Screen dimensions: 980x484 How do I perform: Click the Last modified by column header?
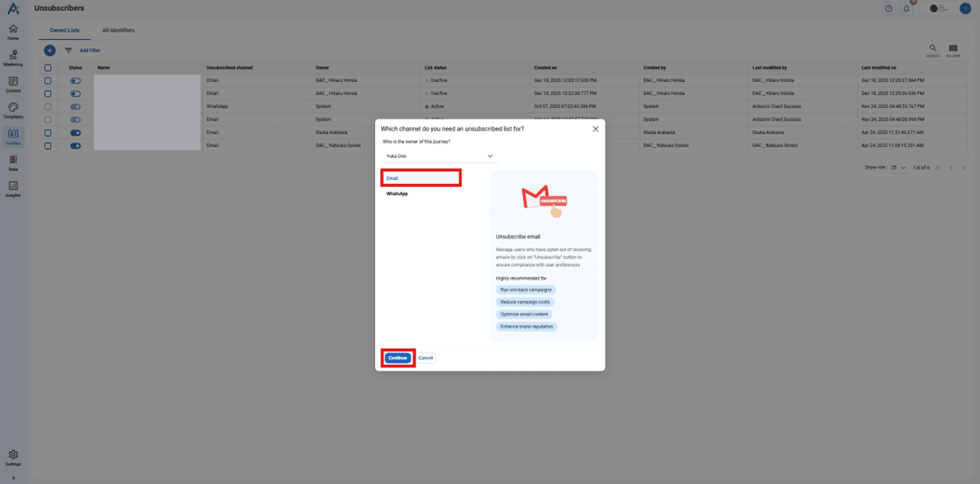click(x=769, y=67)
